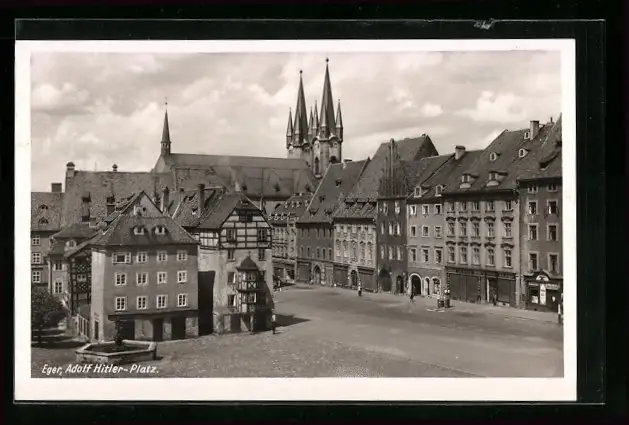This screenshot has height=425, width=629.
Task: Click the ground-floor entrance of the foreground left building
Action: pos(156,328)
